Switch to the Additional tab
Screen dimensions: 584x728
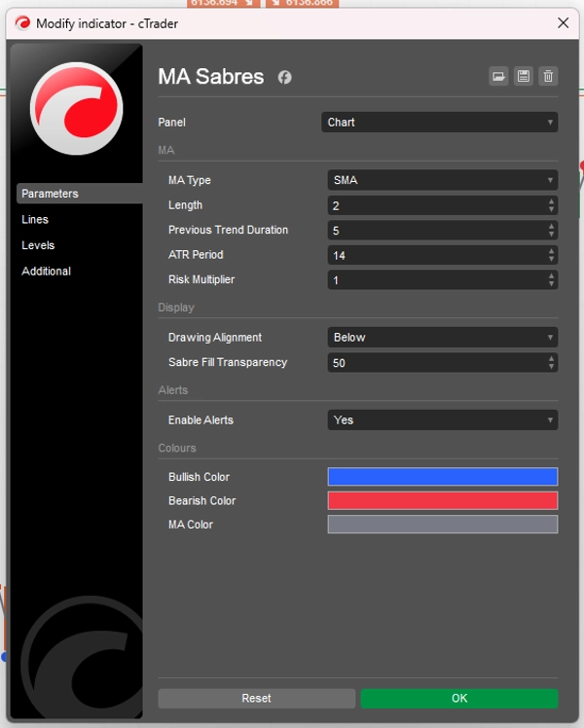point(46,272)
